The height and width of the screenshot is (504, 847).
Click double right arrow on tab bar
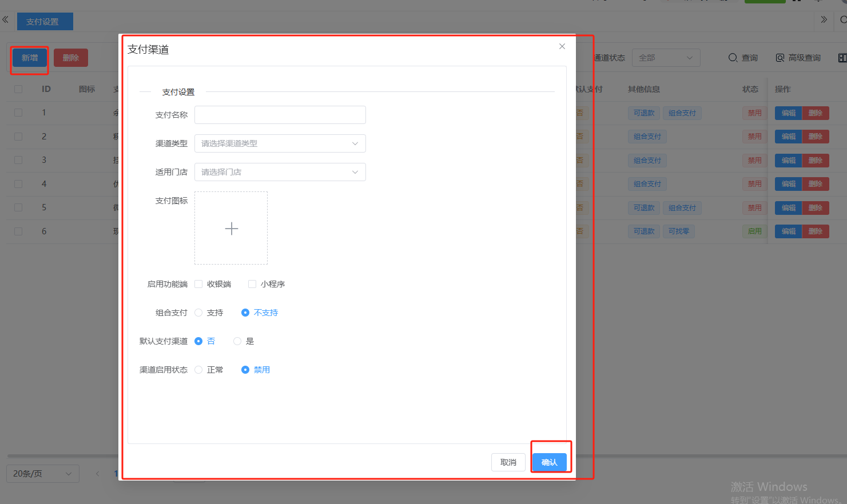pos(824,20)
